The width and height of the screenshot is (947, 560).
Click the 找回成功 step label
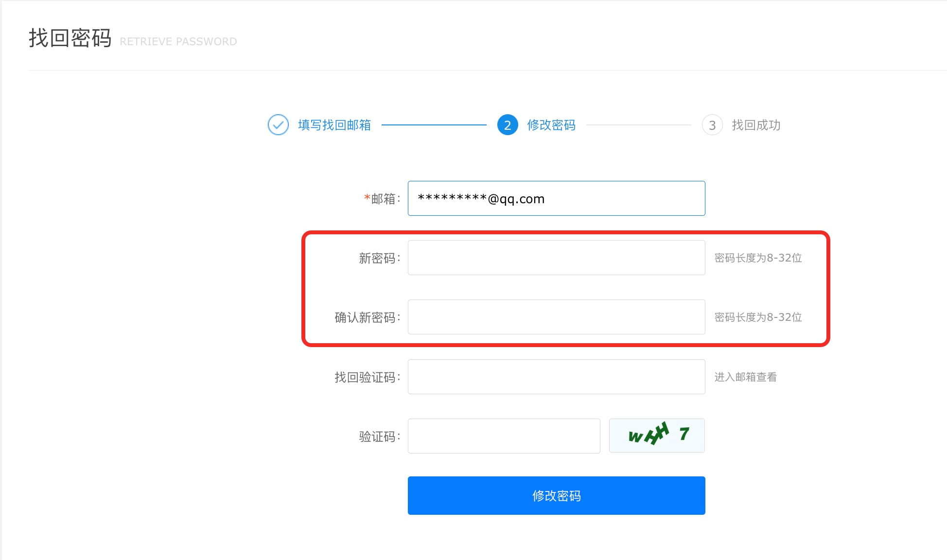(756, 125)
